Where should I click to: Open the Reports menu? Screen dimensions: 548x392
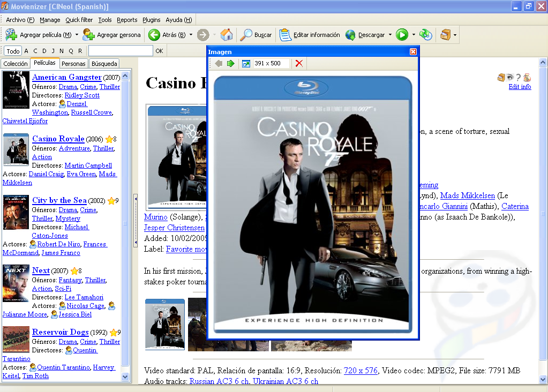127,20
